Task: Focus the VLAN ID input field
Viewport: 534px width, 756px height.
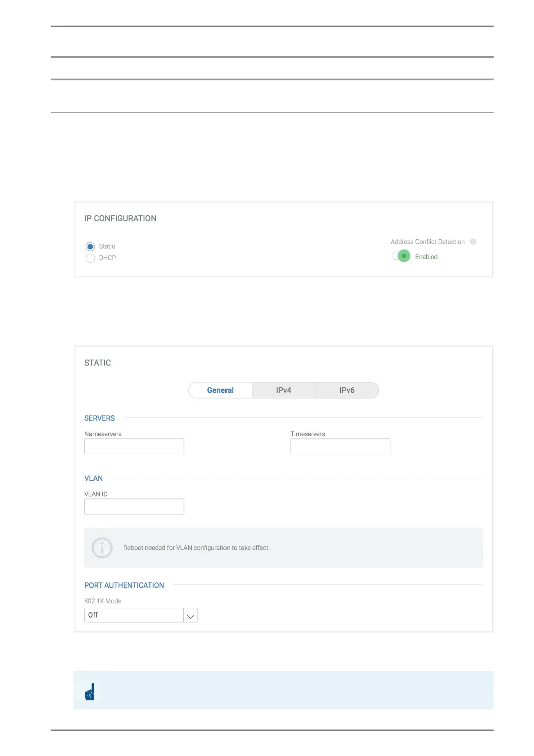Action: pos(134,507)
